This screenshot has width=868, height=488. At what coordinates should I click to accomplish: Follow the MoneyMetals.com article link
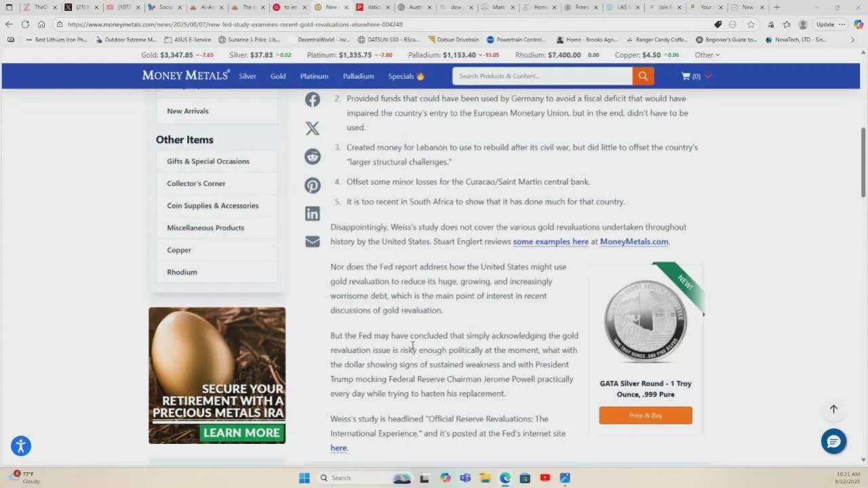click(x=634, y=241)
